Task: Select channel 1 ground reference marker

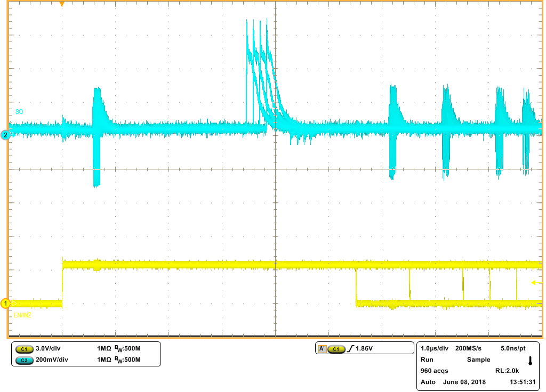Action: click(5, 304)
